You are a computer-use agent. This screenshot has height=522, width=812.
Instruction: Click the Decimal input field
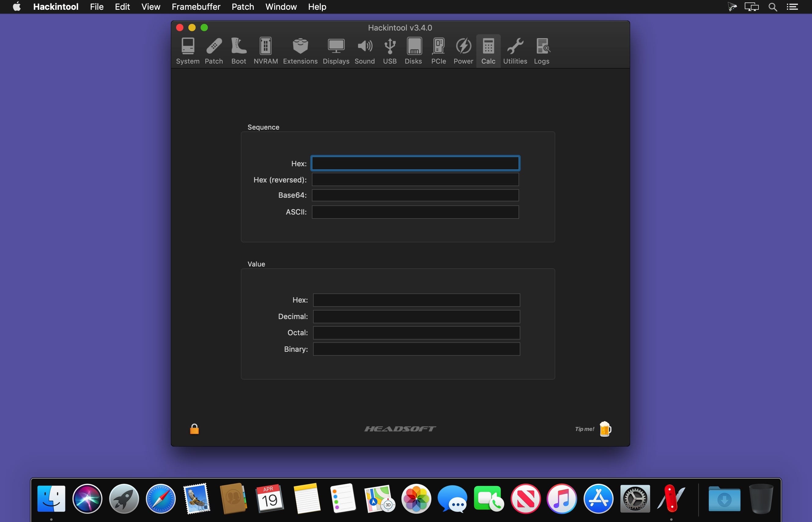click(x=416, y=316)
